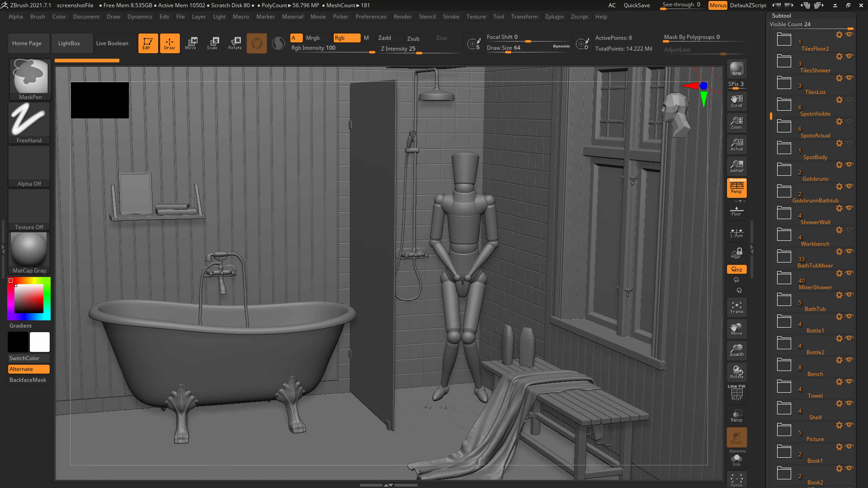Open the Render menu

click(x=402, y=16)
